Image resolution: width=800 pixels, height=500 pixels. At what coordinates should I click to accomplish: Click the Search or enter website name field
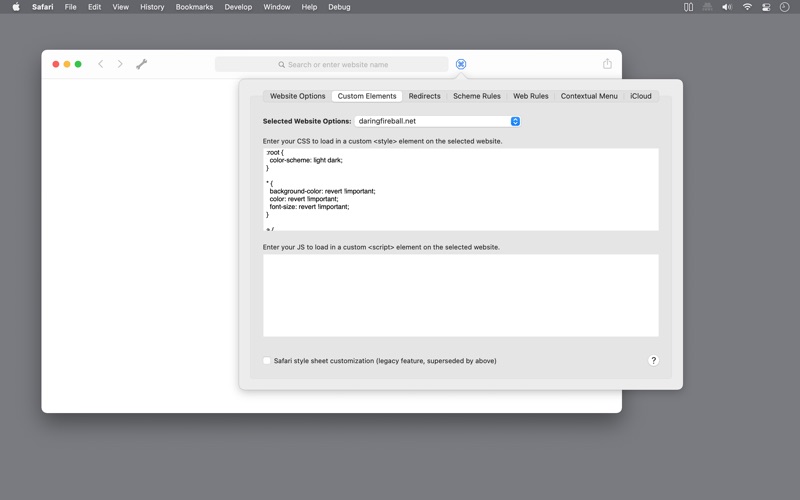[x=332, y=64]
